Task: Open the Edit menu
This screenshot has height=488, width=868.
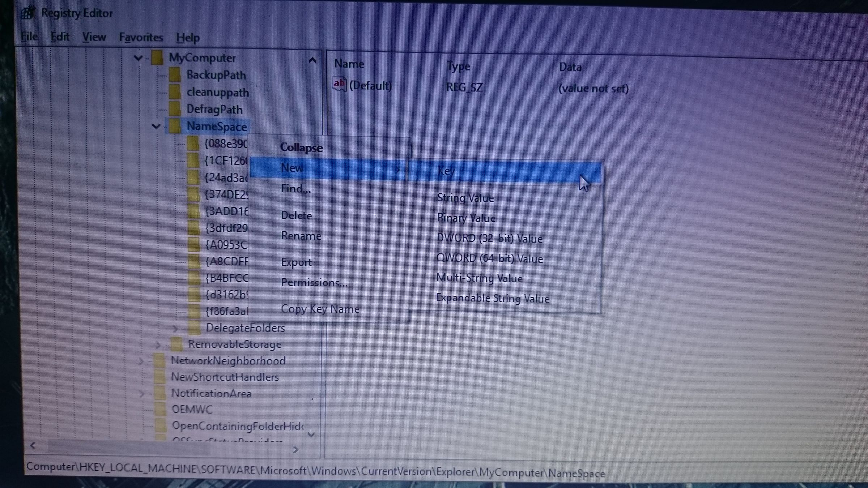Action: [x=60, y=37]
